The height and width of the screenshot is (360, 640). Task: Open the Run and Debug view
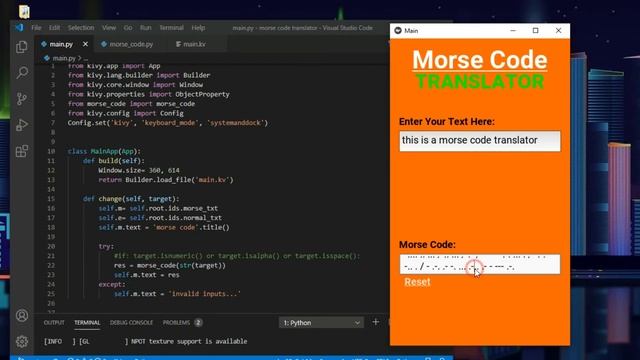click(22, 125)
